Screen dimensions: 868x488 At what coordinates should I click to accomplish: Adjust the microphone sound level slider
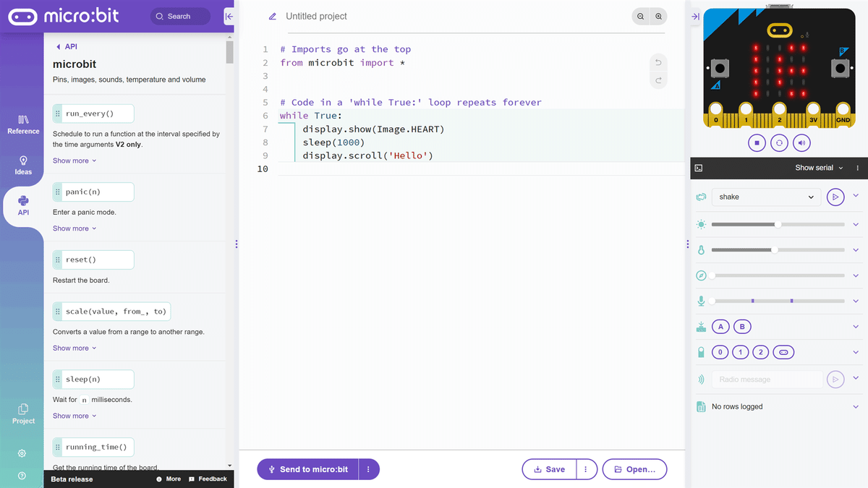(778, 301)
